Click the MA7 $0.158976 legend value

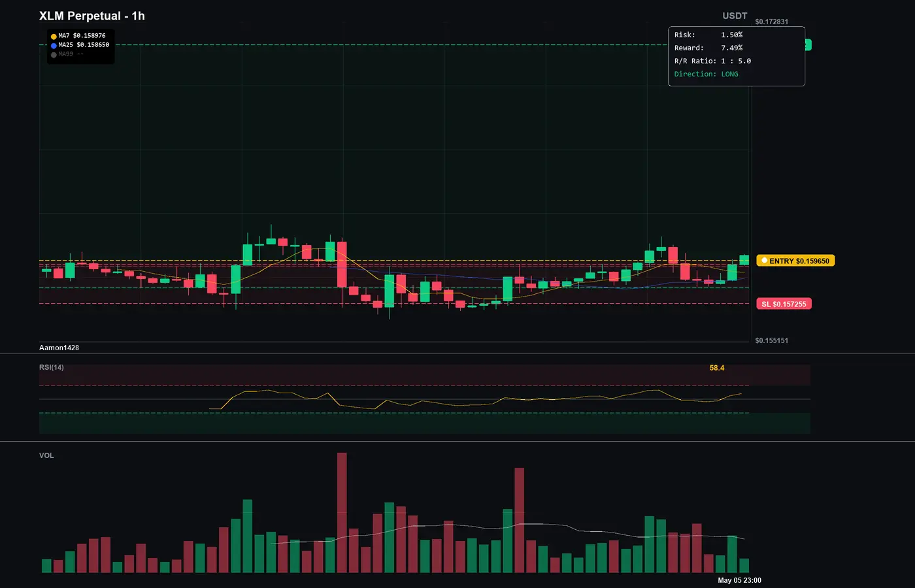pos(82,36)
